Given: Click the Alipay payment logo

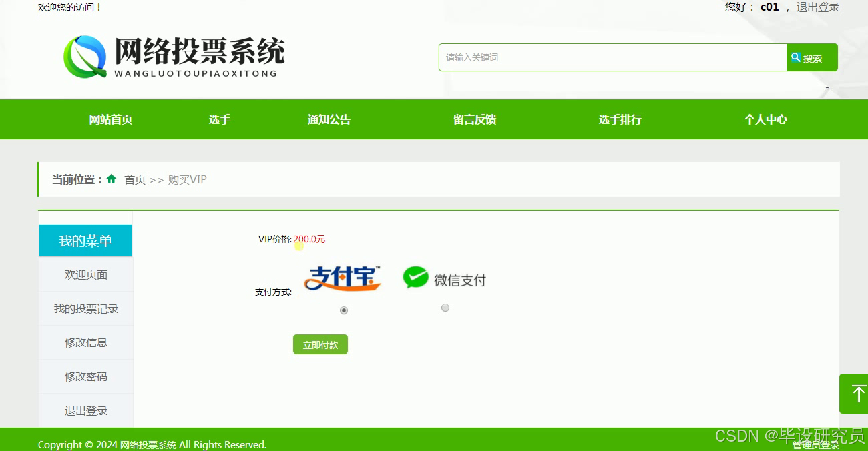Looking at the screenshot, I should (x=343, y=278).
